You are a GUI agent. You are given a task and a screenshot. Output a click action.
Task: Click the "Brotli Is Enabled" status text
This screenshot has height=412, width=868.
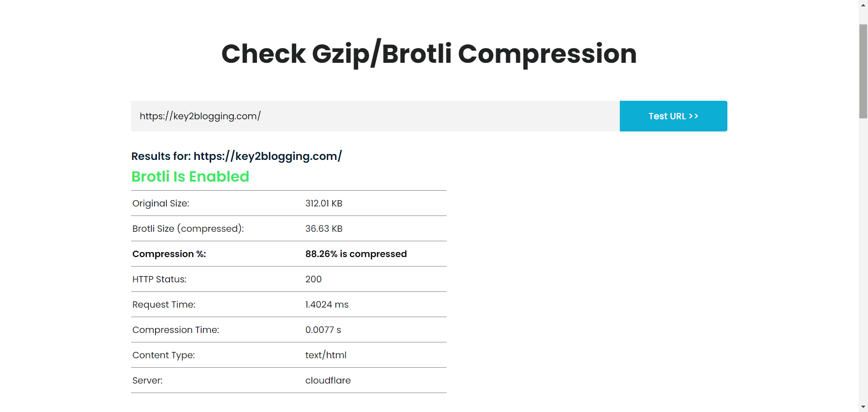coord(190,177)
